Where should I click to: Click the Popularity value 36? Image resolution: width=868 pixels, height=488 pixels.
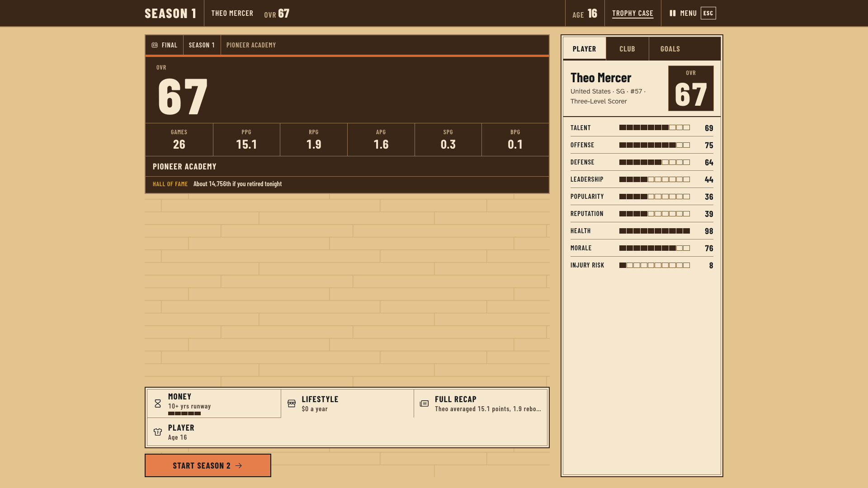click(709, 197)
